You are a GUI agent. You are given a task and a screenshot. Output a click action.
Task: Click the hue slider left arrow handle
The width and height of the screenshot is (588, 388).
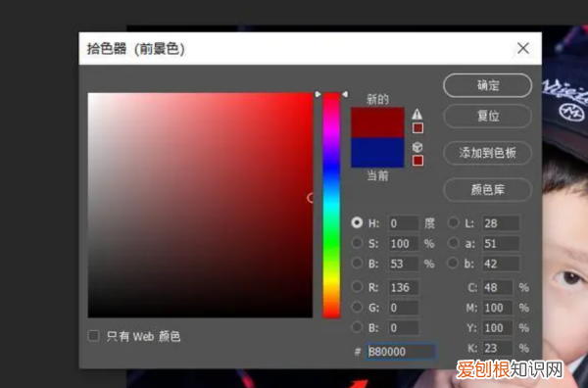tap(318, 94)
